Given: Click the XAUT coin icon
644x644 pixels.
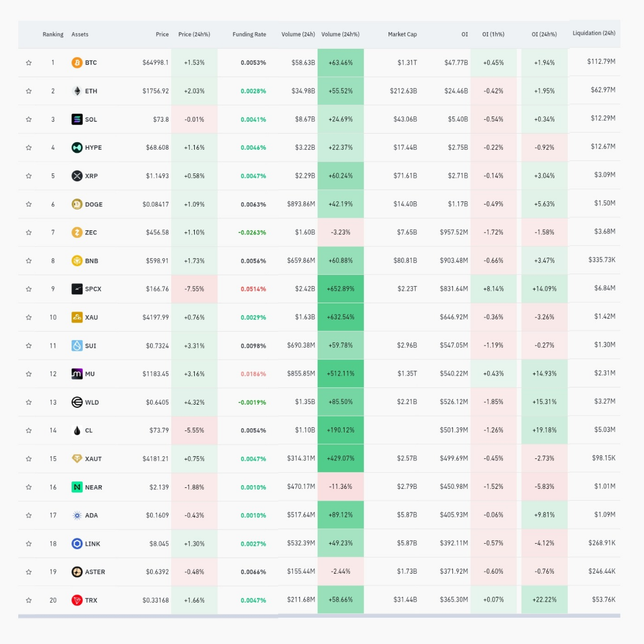Looking at the screenshot, I should [77, 459].
